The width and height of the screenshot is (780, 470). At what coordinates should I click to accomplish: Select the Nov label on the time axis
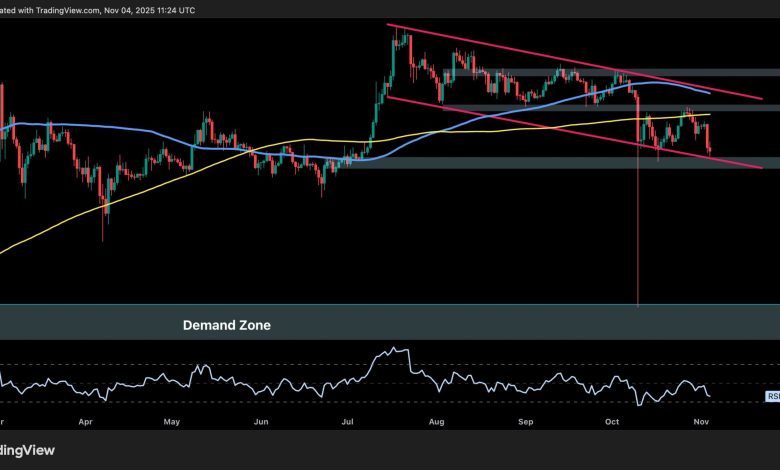click(x=700, y=422)
